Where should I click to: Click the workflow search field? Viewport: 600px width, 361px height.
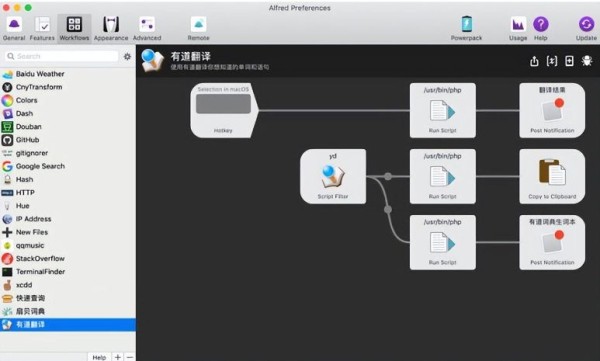(62, 56)
